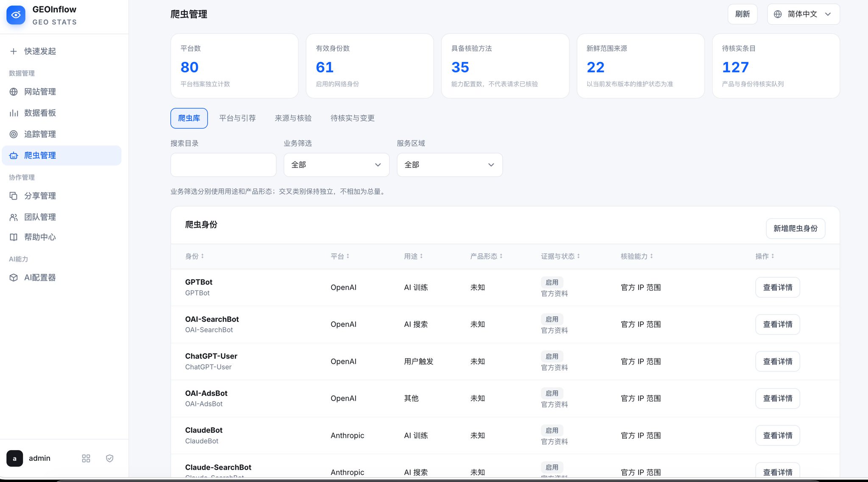Click the target icon beside 追踪管理
Image resolution: width=868 pixels, height=482 pixels.
coord(14,134)
